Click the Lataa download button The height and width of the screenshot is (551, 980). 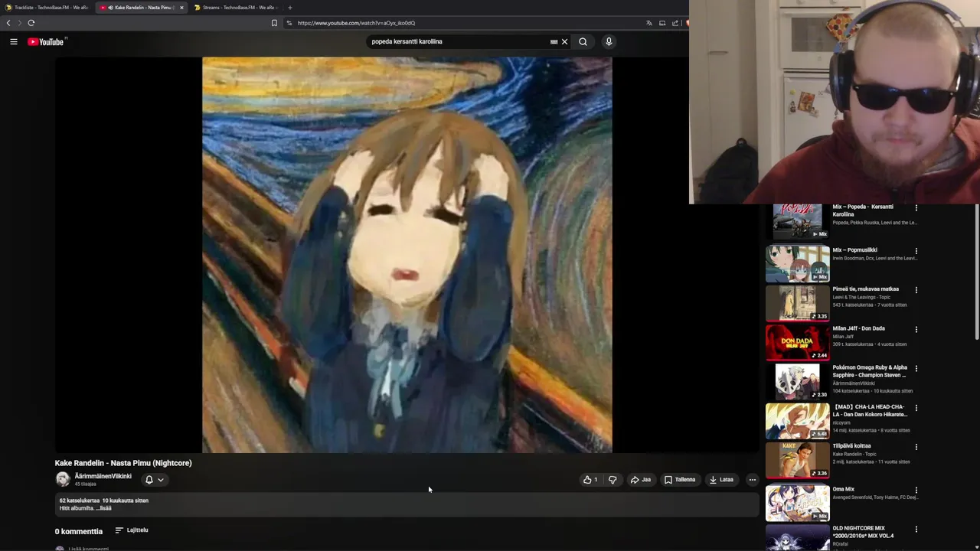721,480
